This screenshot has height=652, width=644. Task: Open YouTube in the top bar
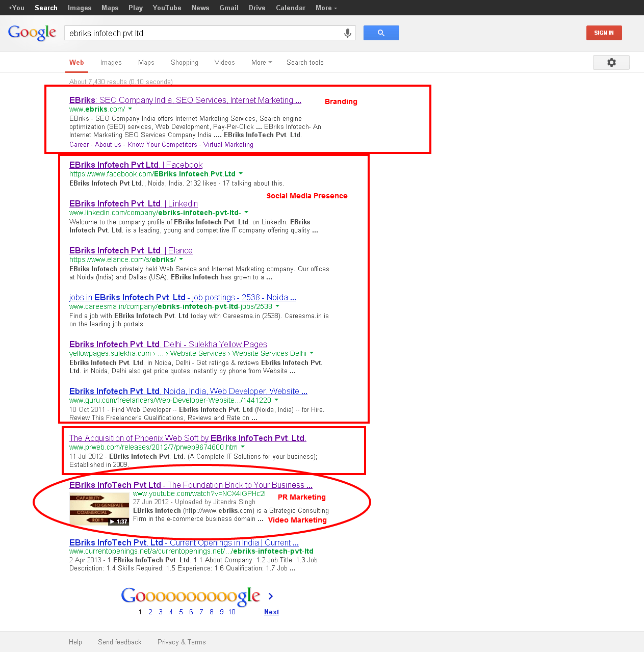[167, 8]
